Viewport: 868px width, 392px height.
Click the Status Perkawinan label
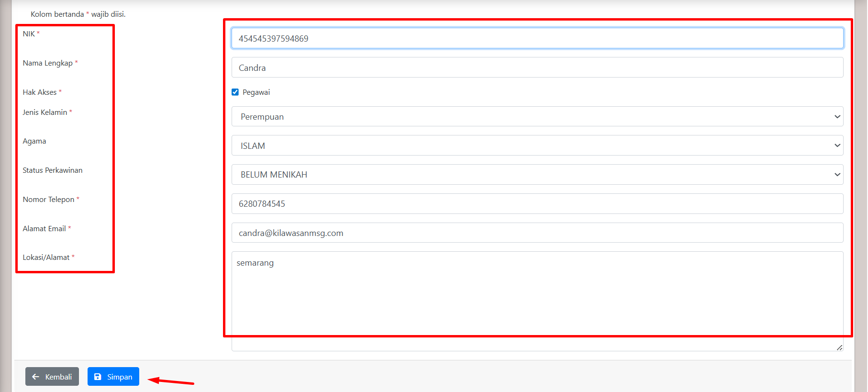[x=53, y=170]
